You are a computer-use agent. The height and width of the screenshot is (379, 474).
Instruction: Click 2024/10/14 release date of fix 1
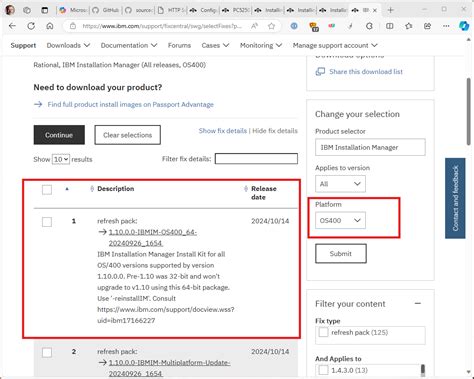270,221
